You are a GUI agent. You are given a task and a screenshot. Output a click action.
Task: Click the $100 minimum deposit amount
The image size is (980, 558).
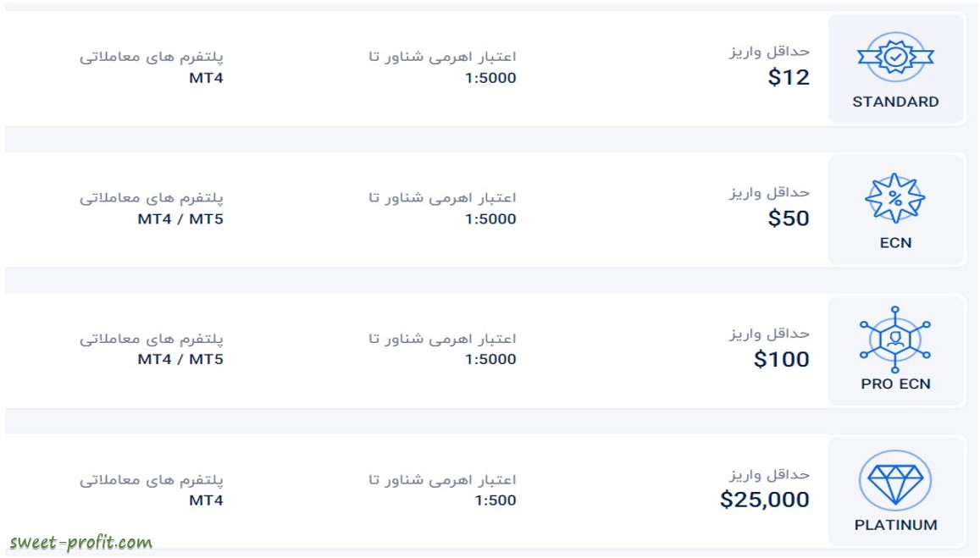(x=781, y=359)
